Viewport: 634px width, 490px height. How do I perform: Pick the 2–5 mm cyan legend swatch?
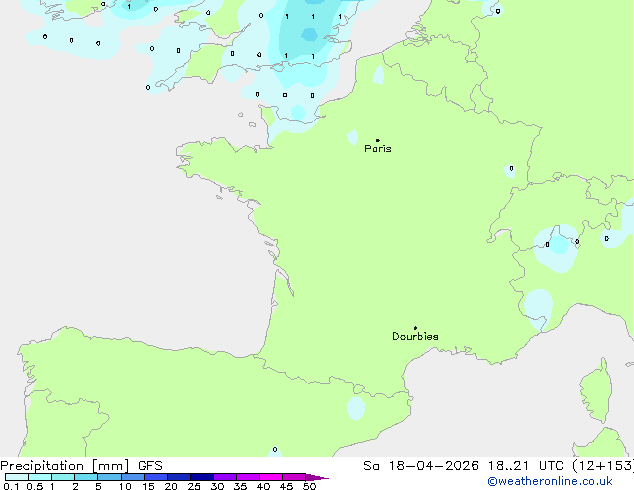[86, 477]
